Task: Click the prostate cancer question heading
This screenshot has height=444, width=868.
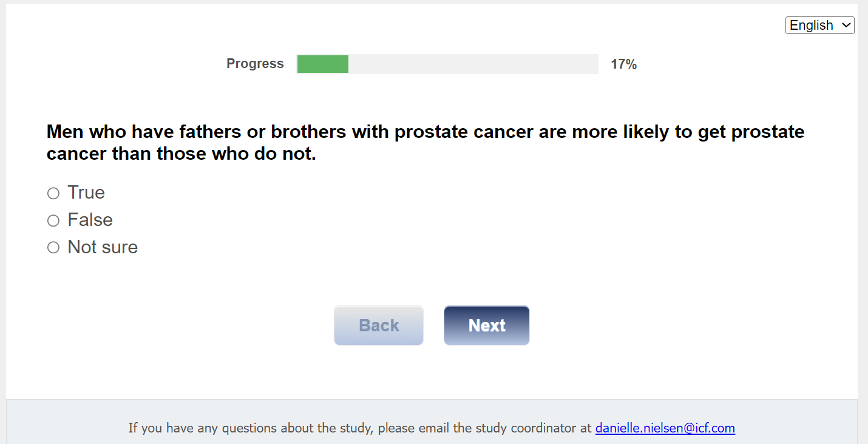Action: pos(425,132)
